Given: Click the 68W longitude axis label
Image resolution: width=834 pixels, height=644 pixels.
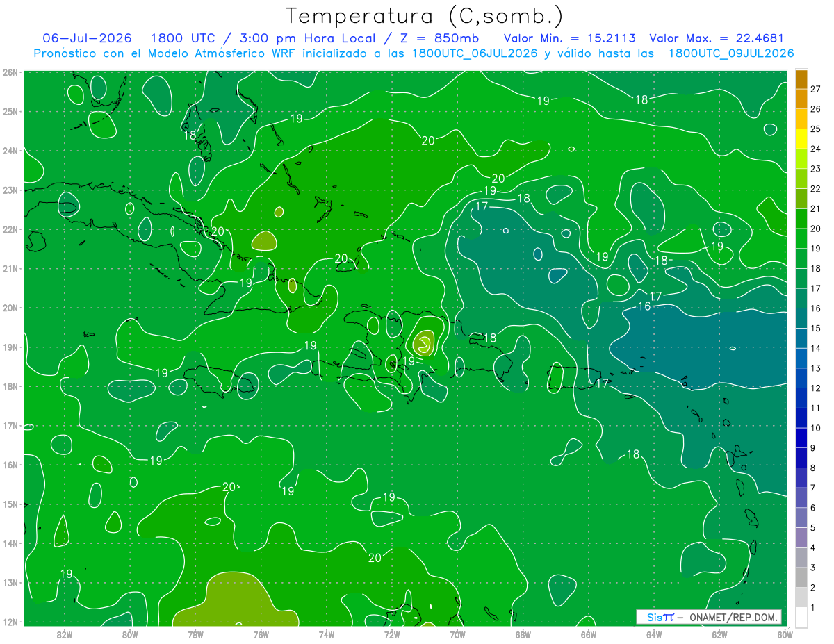Looking at the screenshot, I should pyautogui.click(x=523, y=634).
